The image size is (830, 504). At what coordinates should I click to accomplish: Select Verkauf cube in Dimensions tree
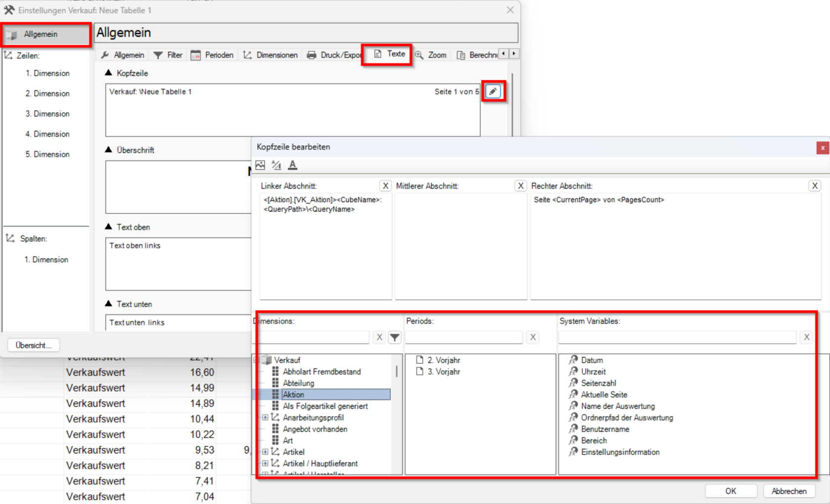tap(287, 360)
